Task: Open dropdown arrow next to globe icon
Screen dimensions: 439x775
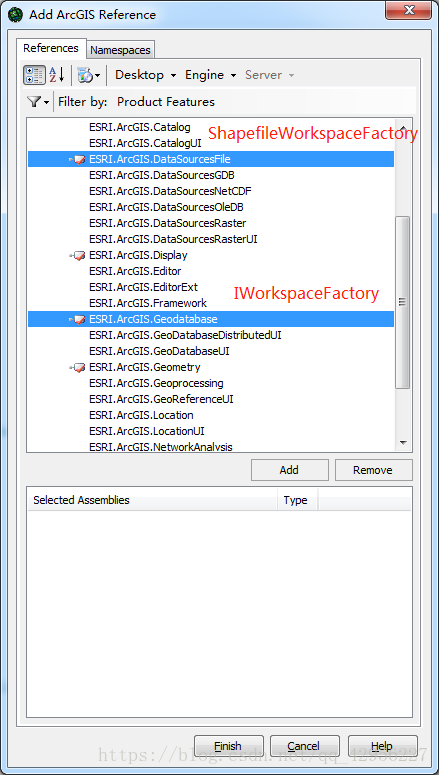Action: click(x=97, y=76)
